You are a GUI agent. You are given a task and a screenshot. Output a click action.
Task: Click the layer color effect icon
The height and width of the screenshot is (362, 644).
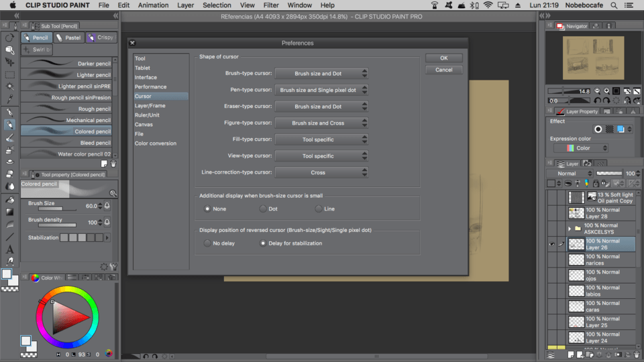click(621, 129)
